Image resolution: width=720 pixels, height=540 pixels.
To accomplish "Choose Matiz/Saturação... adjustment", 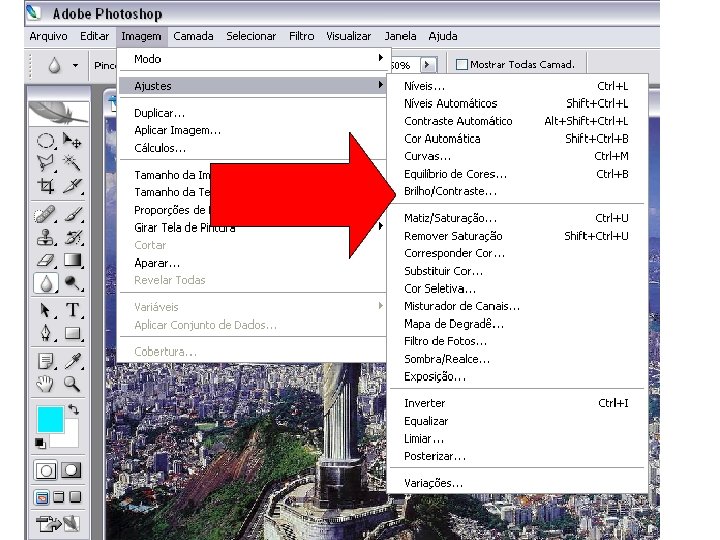I will pos(518,218).
